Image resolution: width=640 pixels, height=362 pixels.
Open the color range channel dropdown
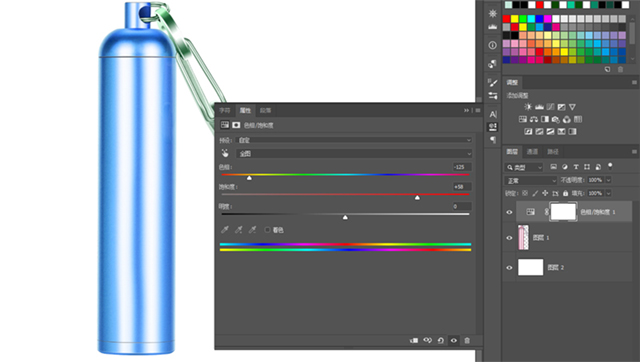click(x=354, y=153)
